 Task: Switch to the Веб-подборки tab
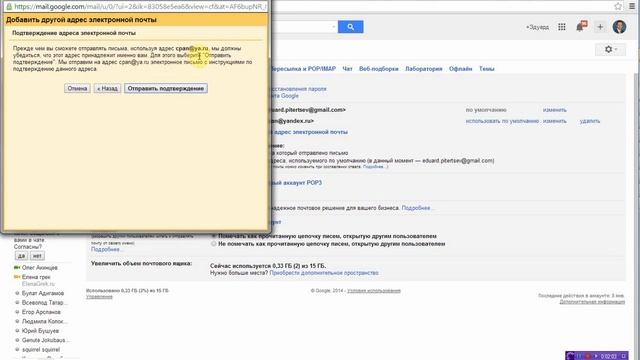pos(378,69)
